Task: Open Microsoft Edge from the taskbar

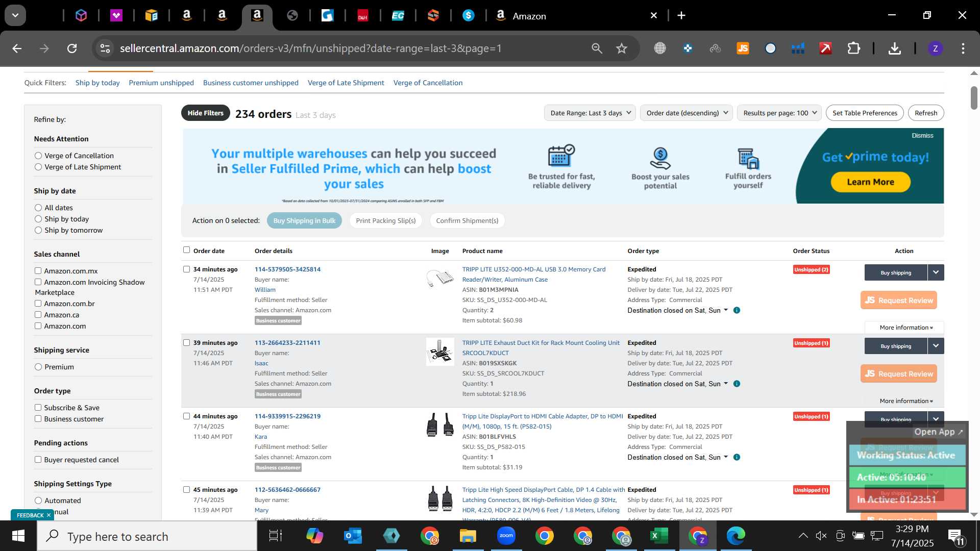Action: pyautogui.click(x=736, y=536)
